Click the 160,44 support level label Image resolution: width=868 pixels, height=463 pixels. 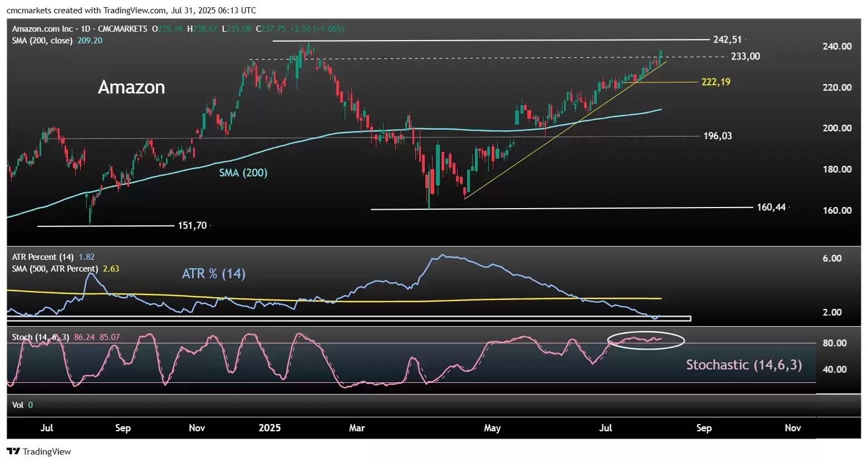(x=771, y=207)
